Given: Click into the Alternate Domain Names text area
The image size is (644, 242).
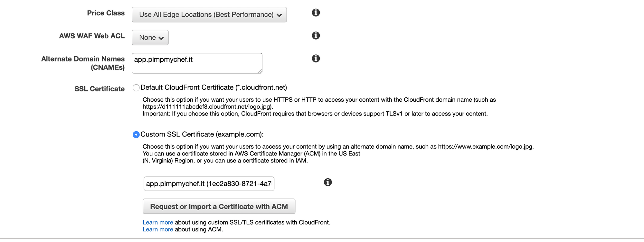Looking at the screenshot, I should point(196,63).
